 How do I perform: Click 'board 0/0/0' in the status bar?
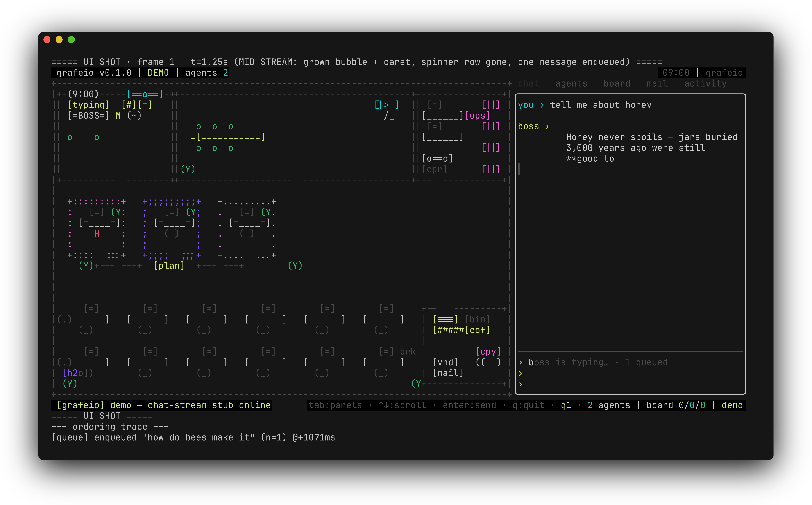676,405
